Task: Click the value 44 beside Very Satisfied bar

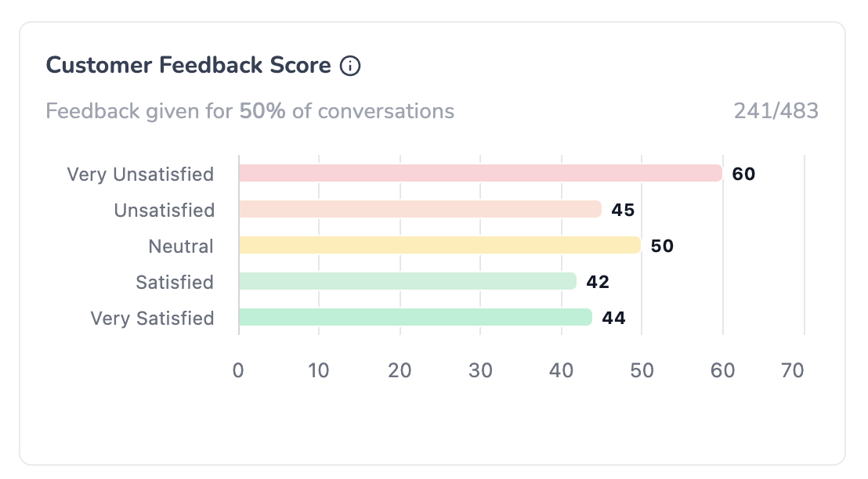Action: coord(613,318)
